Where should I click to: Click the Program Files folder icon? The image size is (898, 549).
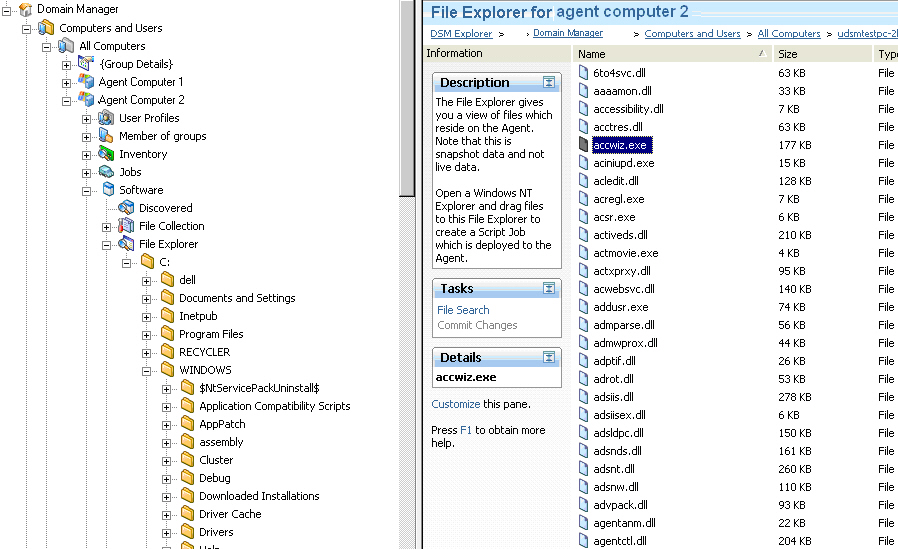pyautogui.click(x=168, y=333)
